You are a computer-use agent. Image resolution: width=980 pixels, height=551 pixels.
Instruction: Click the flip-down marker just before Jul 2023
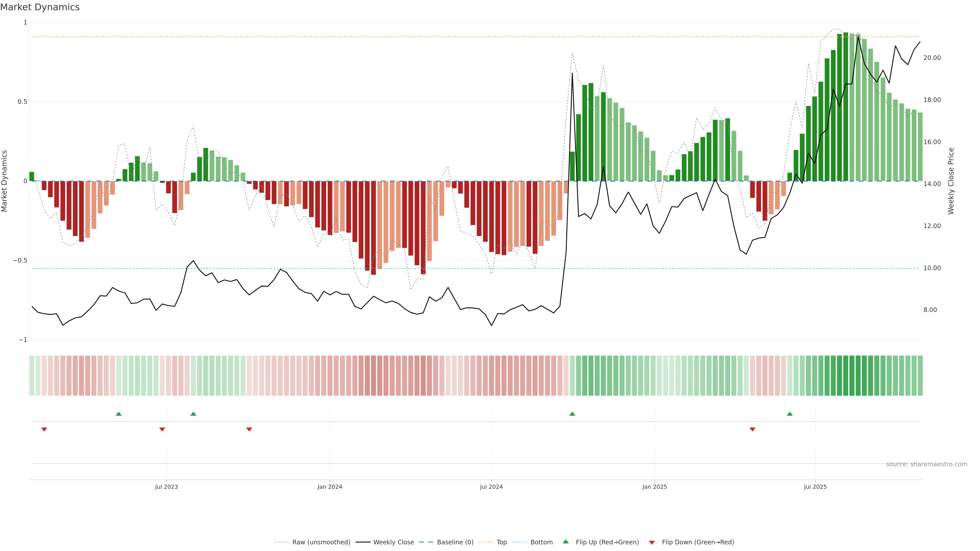(x=162, y=429)
